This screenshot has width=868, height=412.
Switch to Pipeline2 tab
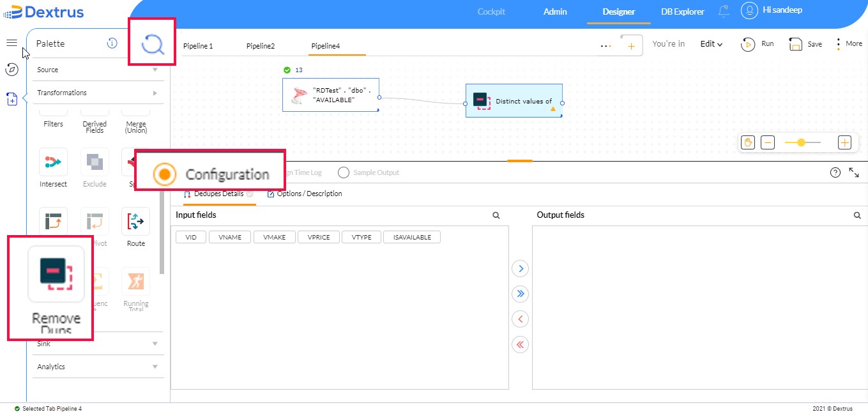261,46
